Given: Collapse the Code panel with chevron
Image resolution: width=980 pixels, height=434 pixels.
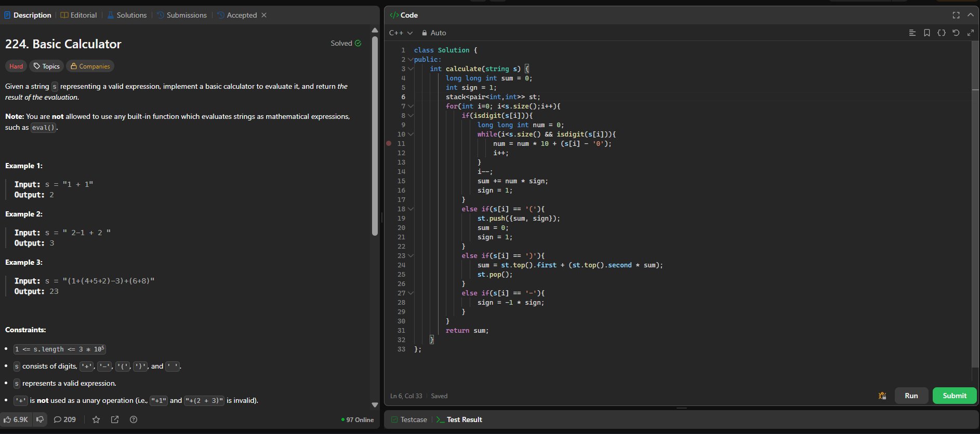Looking at the screenshot, I should 970,15.
